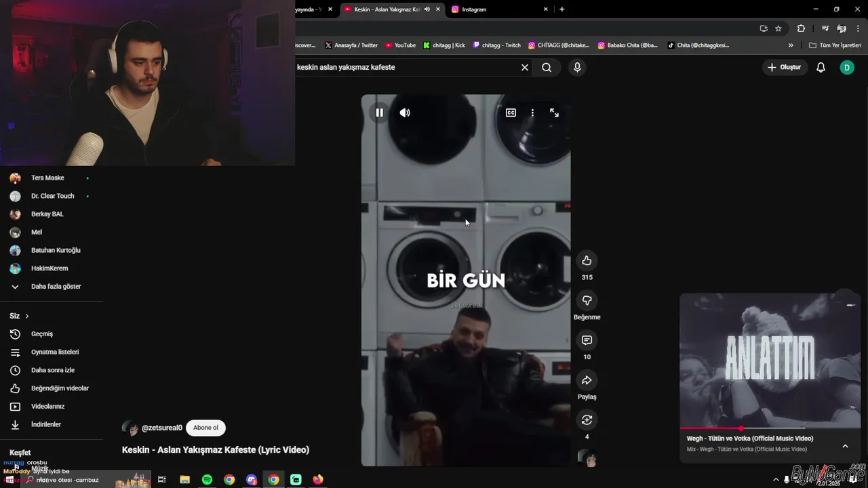Expand the Siz section chevron

point(27,316)
